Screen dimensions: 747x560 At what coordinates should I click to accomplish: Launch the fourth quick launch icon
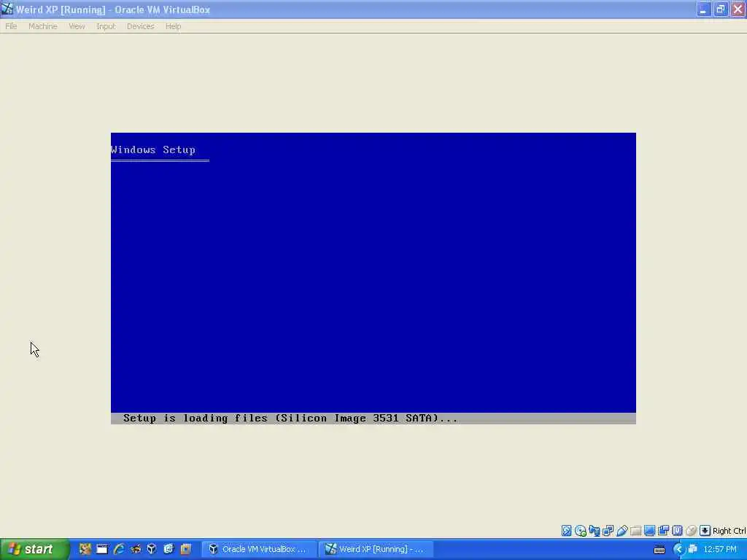[135, 549]
